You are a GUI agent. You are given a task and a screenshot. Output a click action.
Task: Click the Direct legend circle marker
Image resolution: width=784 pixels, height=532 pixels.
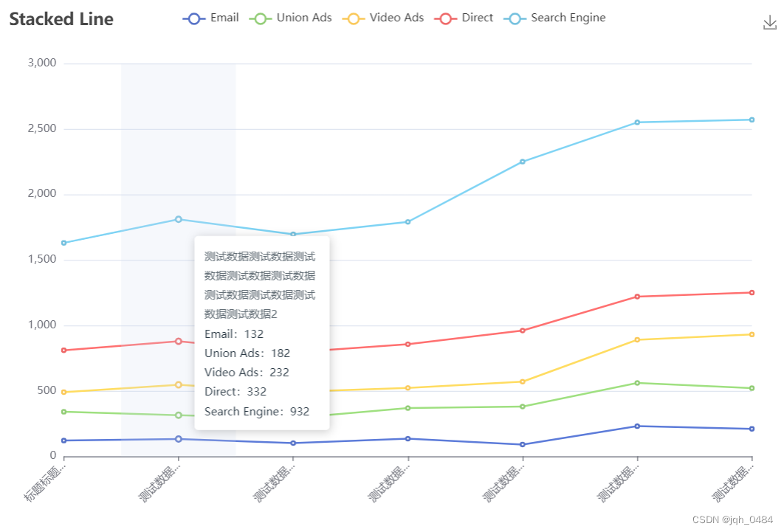tap(447, 18)
